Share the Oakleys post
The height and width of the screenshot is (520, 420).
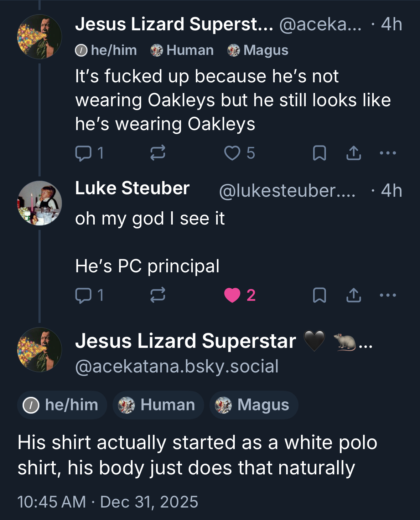pyautogui.click(x=353, y=153)
